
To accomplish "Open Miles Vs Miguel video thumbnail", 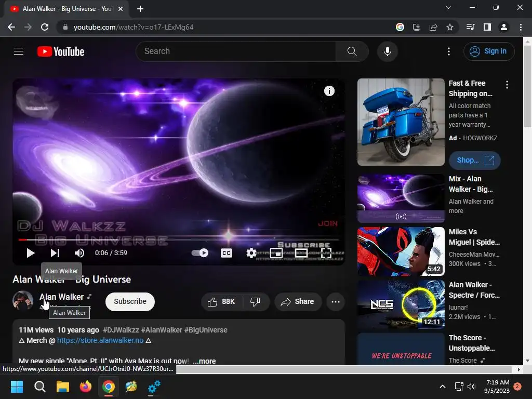I will click(x=401, y=251).
